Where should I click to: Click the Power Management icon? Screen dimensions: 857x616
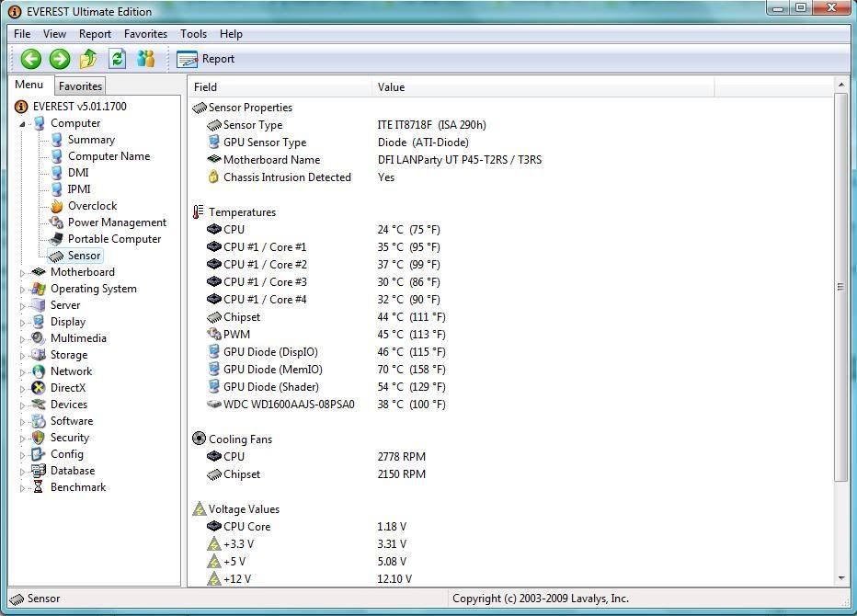(56, 222)
